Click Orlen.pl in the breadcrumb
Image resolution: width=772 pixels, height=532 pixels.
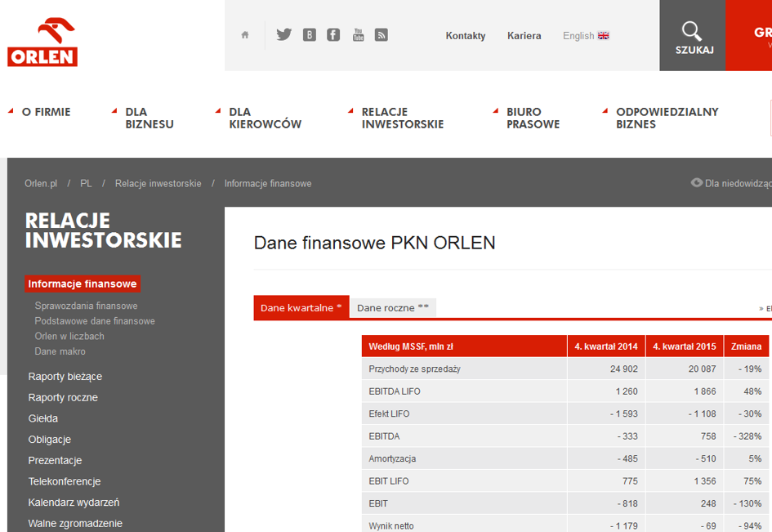[x=41, y=183]
